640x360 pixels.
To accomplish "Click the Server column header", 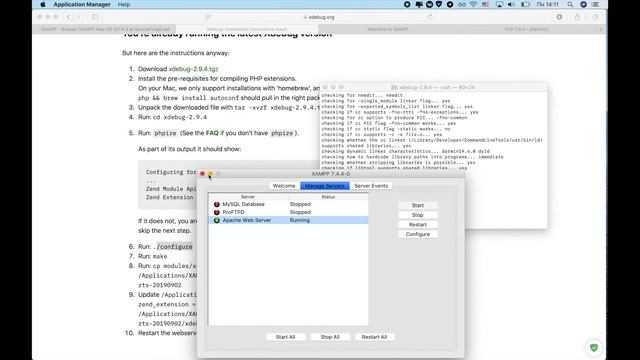I will pos(248,197).
